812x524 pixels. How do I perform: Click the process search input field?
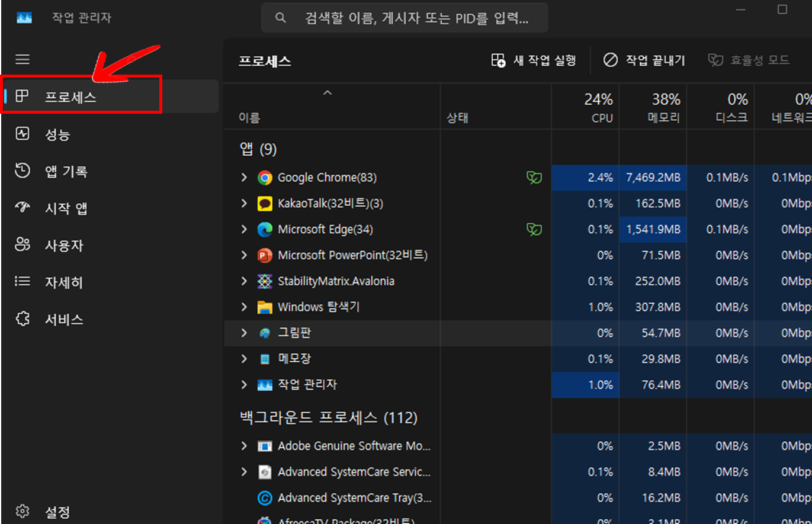click(405, 18)
